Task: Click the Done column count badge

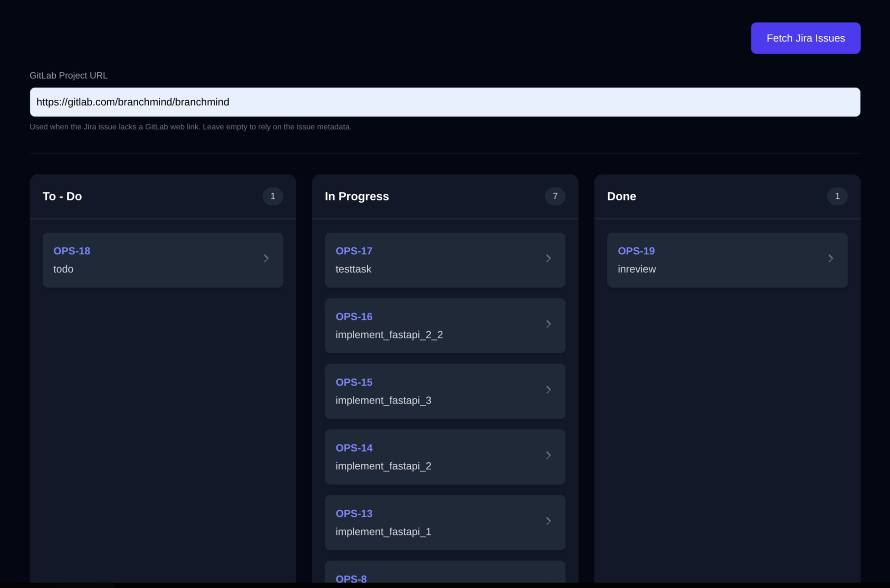Action: pos(837,196)
